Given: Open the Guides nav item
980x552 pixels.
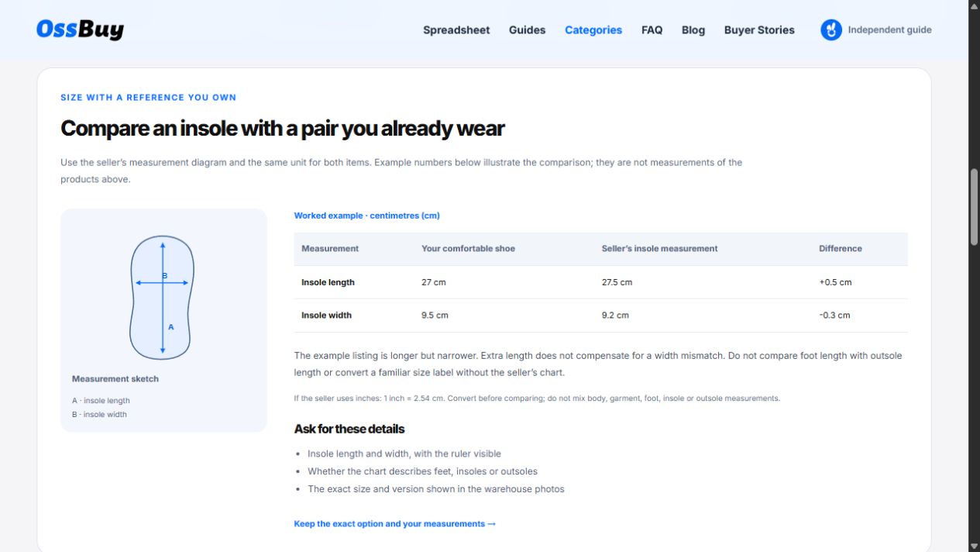Looking at the screenshot, I should (527, 30).
